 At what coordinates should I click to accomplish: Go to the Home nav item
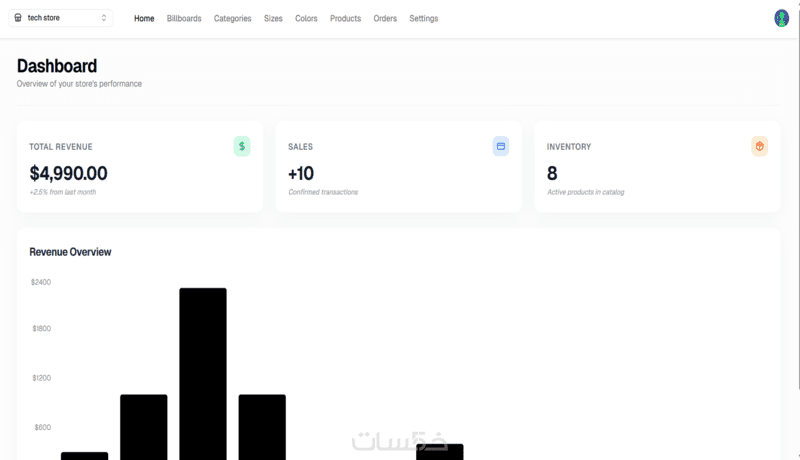click(144, 18)
